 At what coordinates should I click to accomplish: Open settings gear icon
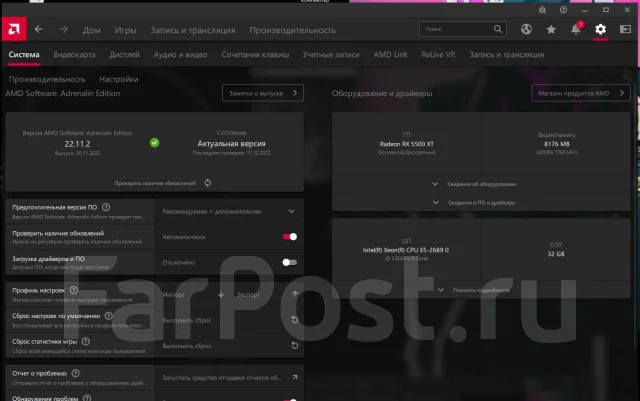[x=600, y=29]
